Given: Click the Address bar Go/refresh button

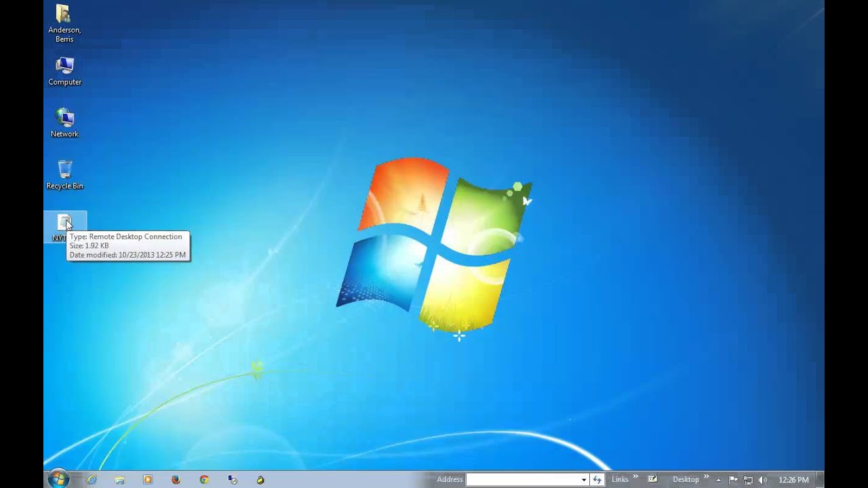Looking at the screenshot, I should (x=597, y=479).
